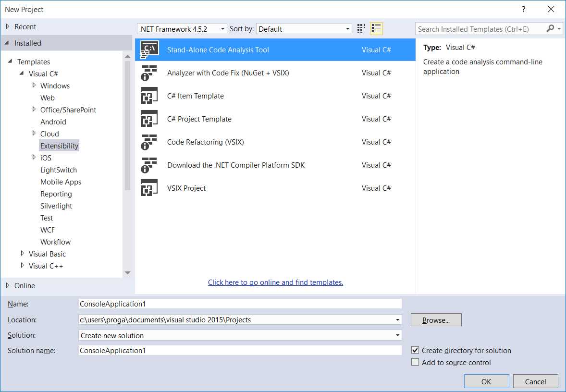Click the go online and find templates link
Viewport: 566px width, 392px height.
click(x=275, y=282)
